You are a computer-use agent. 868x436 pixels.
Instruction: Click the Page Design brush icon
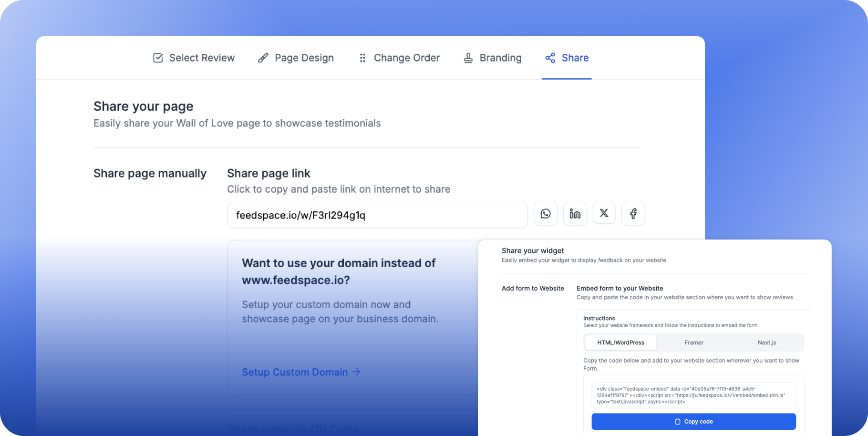263,58
